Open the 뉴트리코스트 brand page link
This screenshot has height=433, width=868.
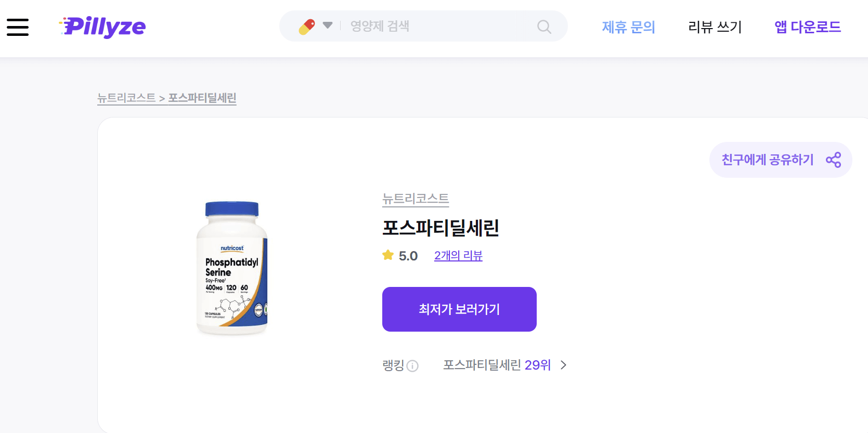pyautogui.click(x=415, y=199)
